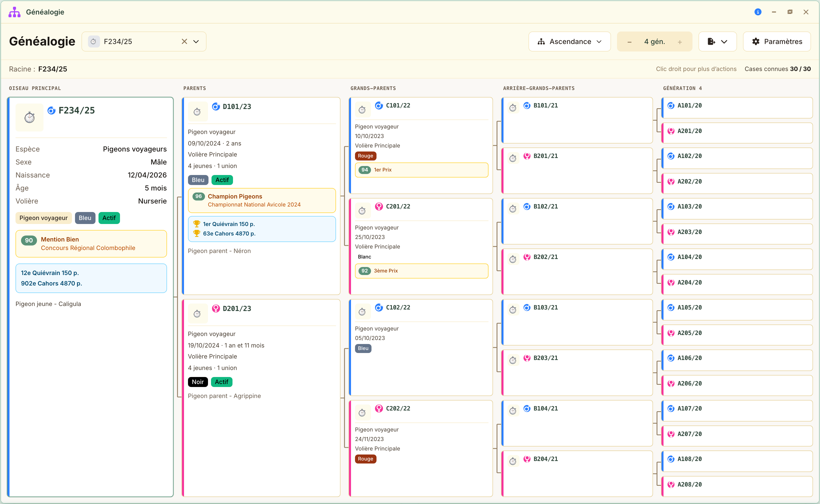
Task: Clear the F234/25 selection with X
Action: [x=184, y=42]
